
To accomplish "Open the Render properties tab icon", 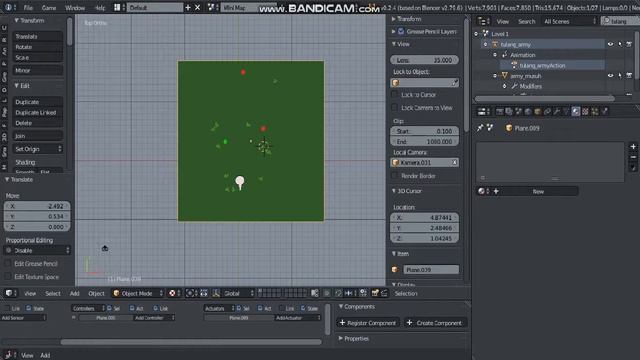I will click(500, 111).
